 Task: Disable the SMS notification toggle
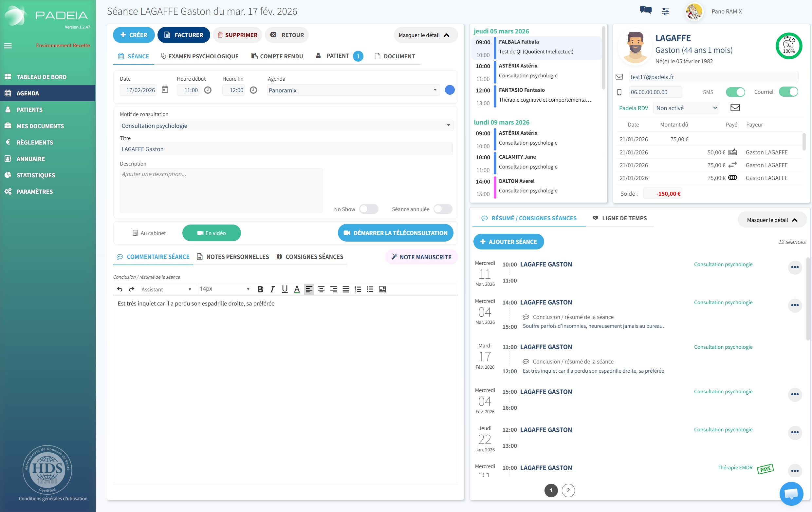point(735,92)
